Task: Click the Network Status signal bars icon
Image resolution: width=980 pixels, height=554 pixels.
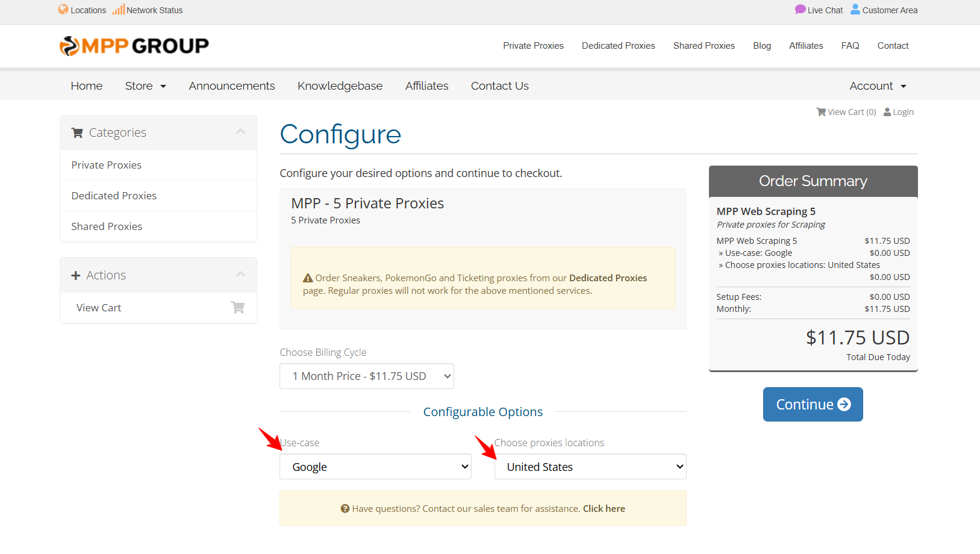Action: (x=119, y=10)
